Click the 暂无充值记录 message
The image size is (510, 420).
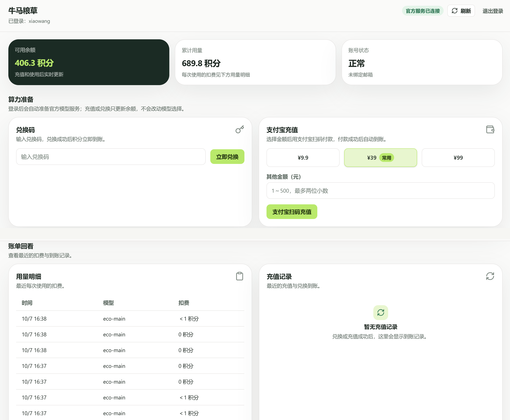click(381, 327)
